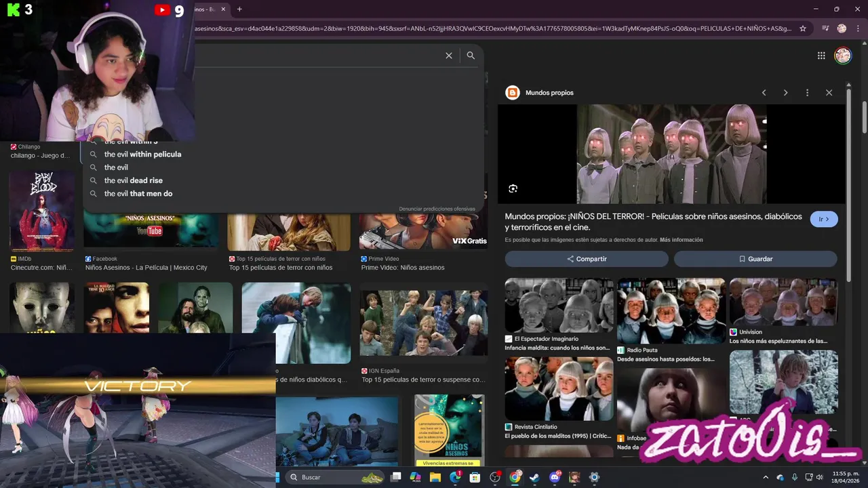Open the two boys on couch thumbnail
Image resolution: width=868 pixels, height=488 pixels.
[x=337, y=432]
